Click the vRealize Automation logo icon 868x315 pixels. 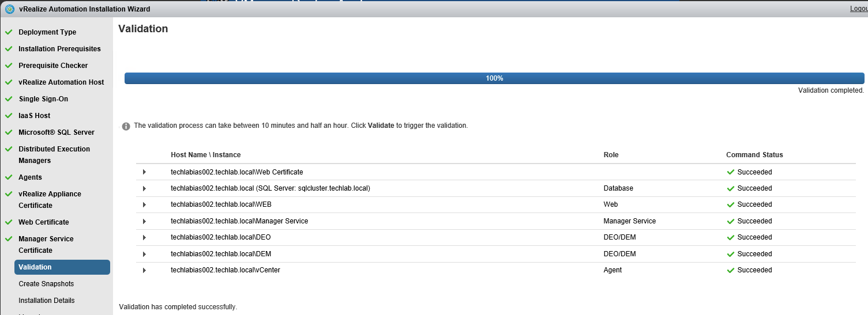(9, 9)
